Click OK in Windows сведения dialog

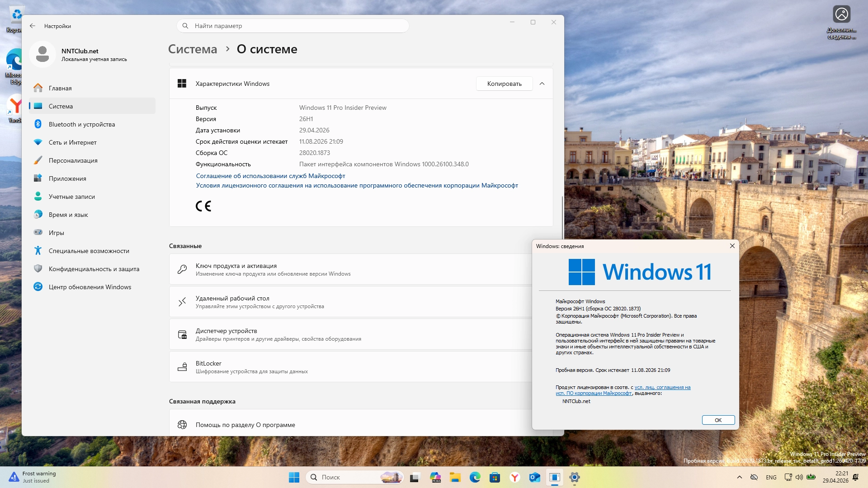pos(718,420)
